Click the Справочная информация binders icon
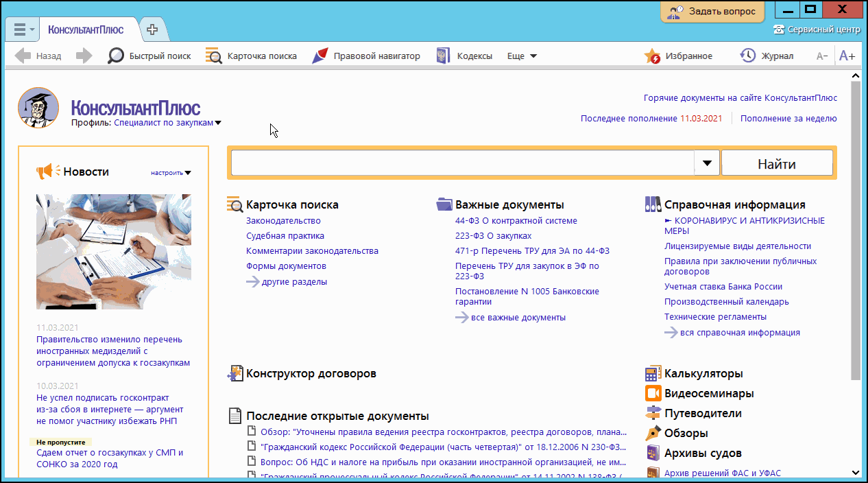This screenshot has width=868, height=483. [x=653, y=204]
